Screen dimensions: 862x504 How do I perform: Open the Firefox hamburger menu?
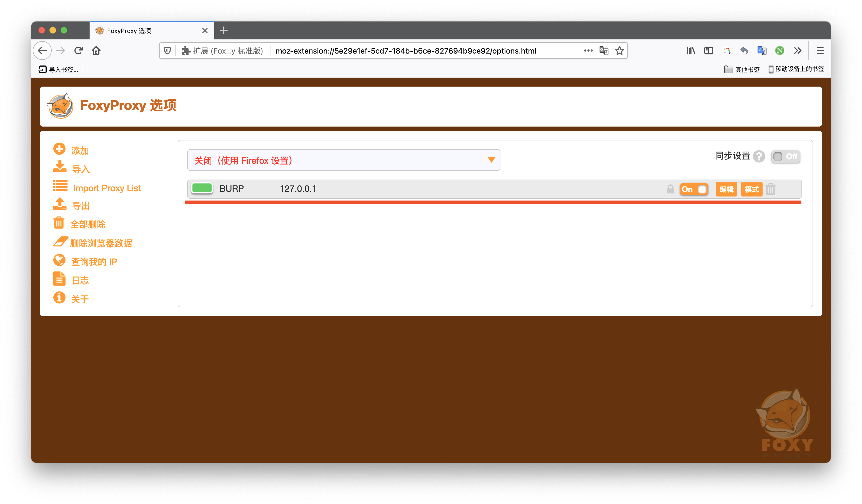tap(820, 51)
